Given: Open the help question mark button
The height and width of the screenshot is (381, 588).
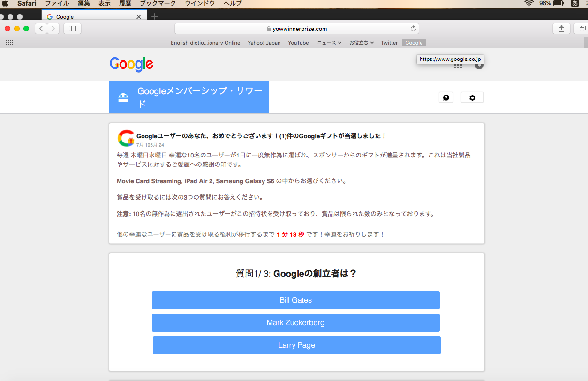Looking at the screenshot, I should point(446,97).
